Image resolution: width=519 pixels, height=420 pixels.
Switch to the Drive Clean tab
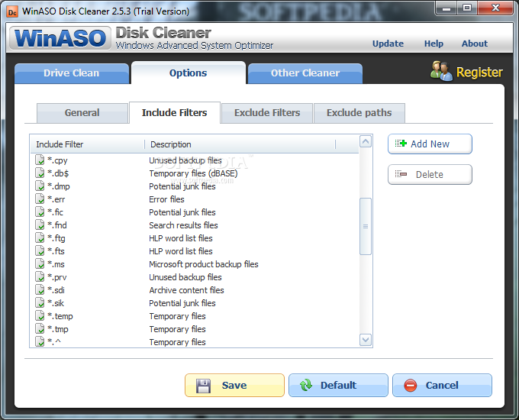click(72, 73)
